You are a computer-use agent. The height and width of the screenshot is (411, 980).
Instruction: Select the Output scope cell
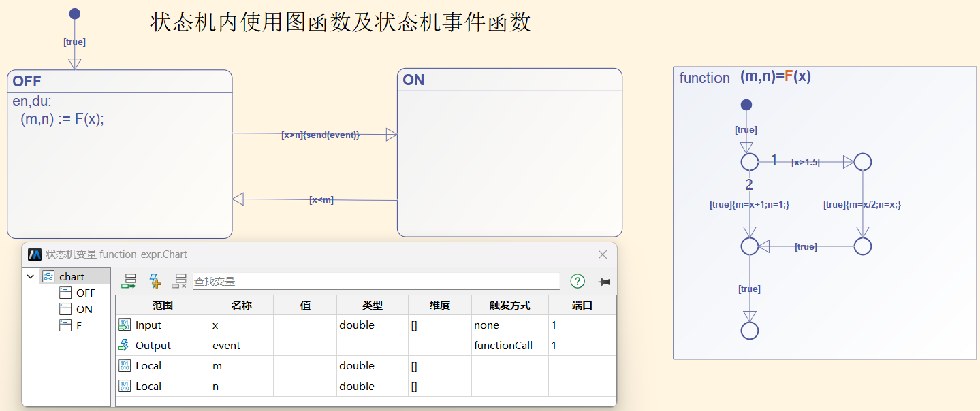[x=163, y=346]
